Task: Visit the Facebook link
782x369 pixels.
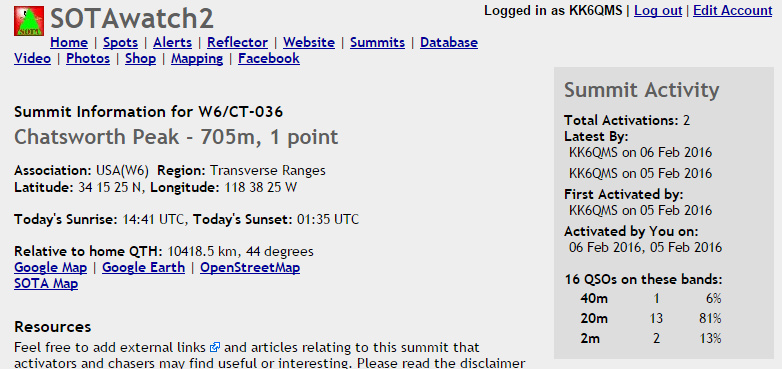Action: [x=269, y=59]
